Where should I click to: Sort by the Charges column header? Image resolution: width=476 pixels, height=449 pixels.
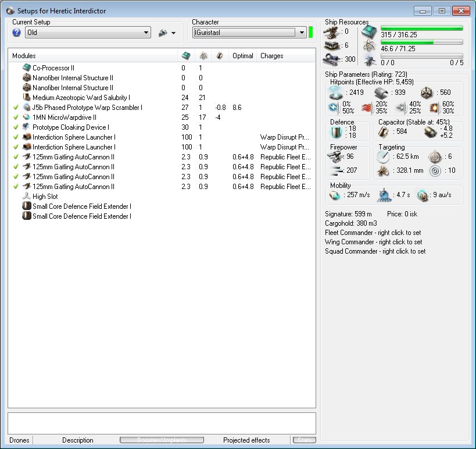(285, 56)
